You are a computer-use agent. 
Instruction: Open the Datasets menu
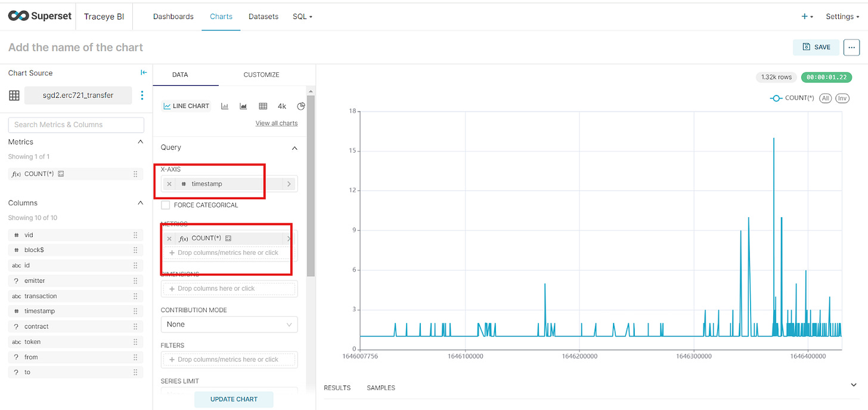click(263, 17)
